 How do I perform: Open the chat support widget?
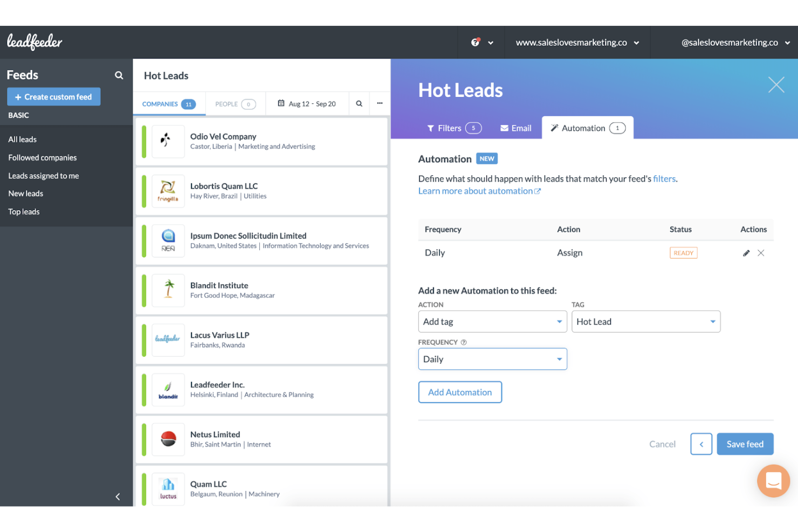773,481
